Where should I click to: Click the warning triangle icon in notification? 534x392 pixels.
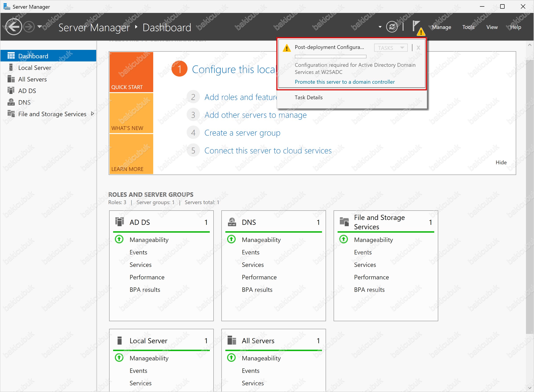click(287, 48)
